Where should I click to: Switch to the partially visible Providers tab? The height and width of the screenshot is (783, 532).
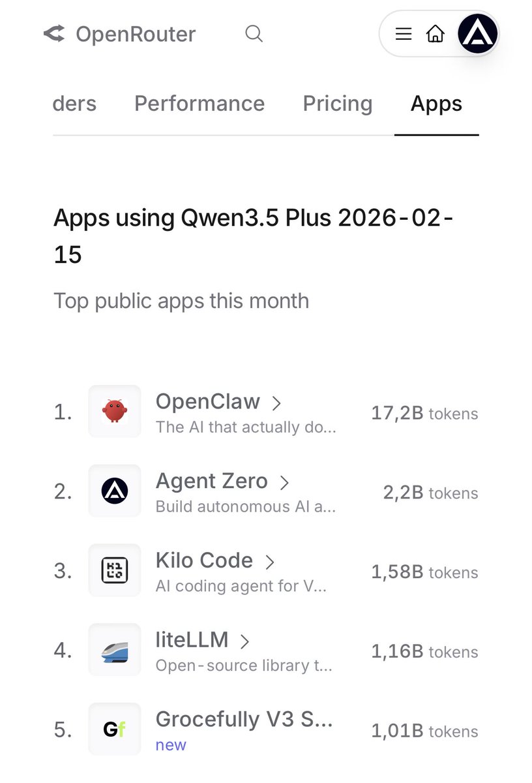[x=74, y=104]
